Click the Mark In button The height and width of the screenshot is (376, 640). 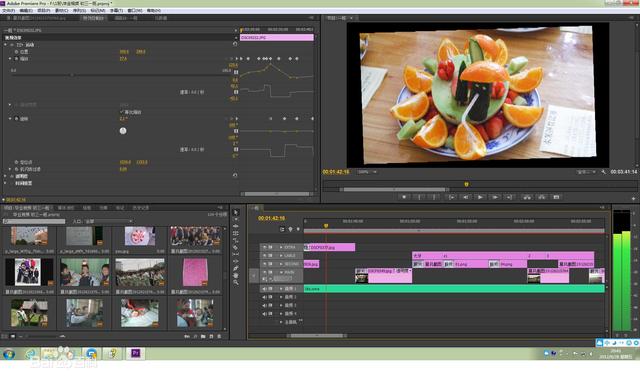[x=419, y=197]
